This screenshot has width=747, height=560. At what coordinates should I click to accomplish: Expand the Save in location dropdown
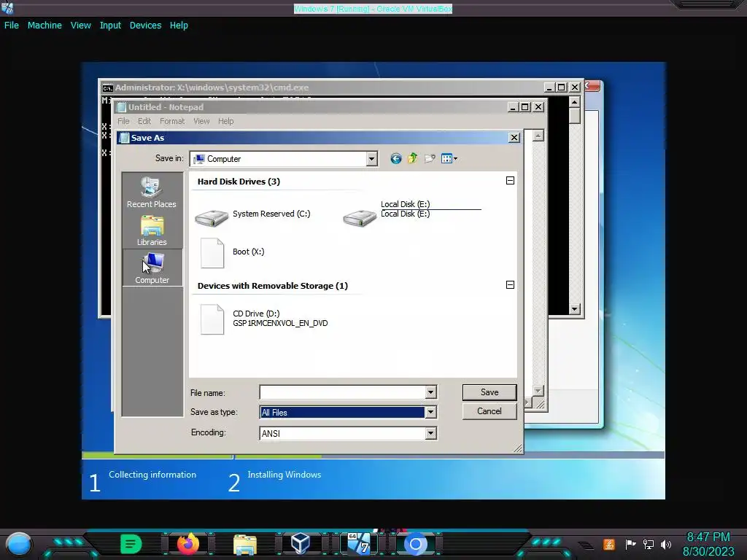coord(371,159)
